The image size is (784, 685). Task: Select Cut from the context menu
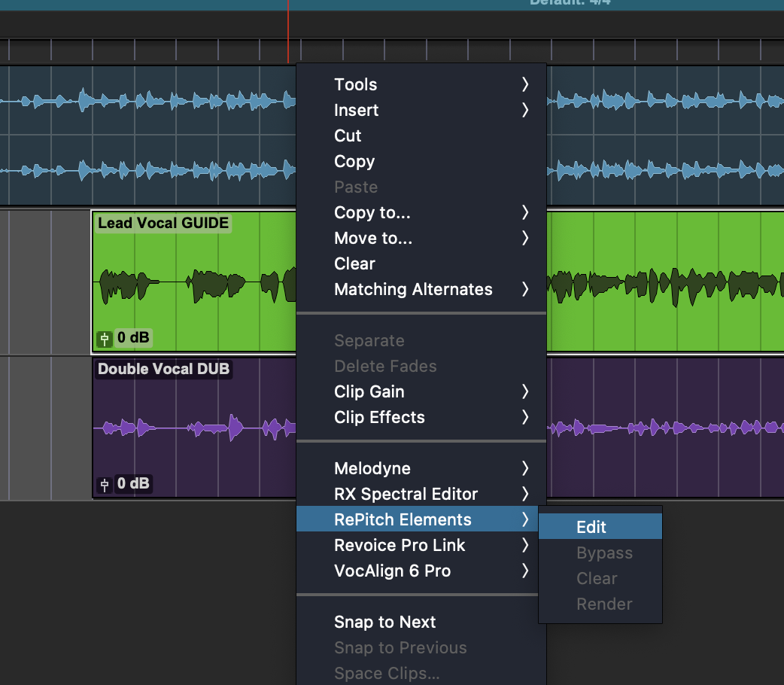pos(348,135)
